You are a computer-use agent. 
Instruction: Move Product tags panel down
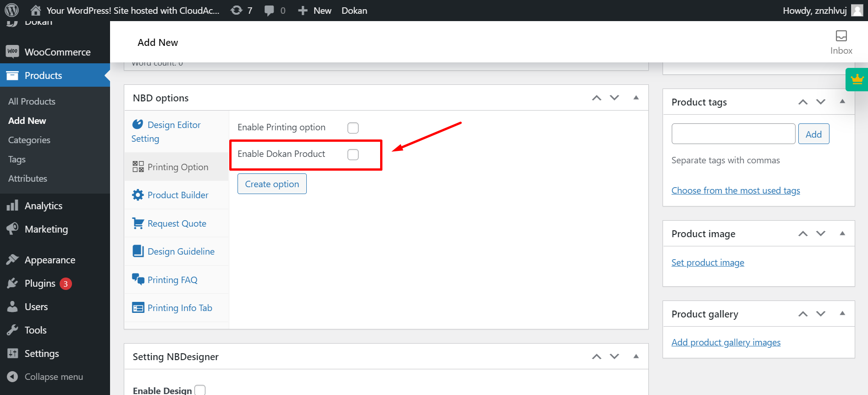coord(821,102)
